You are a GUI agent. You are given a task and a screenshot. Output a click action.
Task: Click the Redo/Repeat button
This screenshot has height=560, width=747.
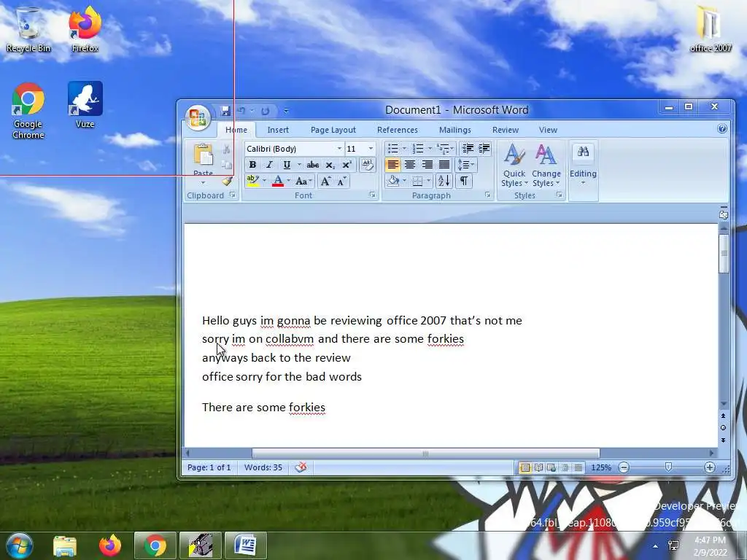(x=266, y=111)
